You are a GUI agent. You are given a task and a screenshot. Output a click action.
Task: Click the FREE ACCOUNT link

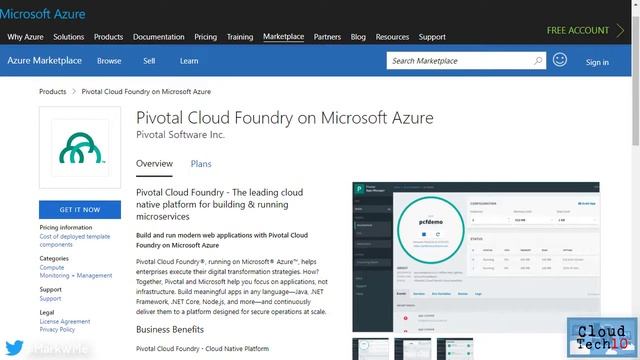click(578, 31)
